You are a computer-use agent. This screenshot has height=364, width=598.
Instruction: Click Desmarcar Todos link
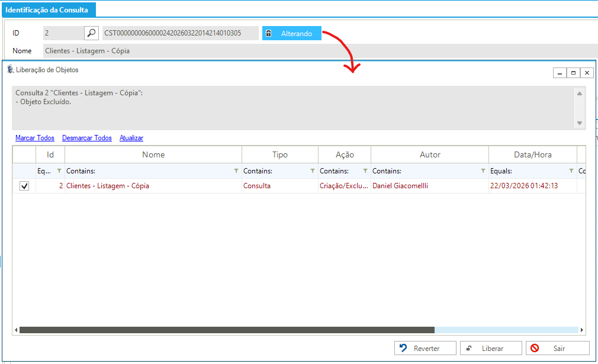86,138
